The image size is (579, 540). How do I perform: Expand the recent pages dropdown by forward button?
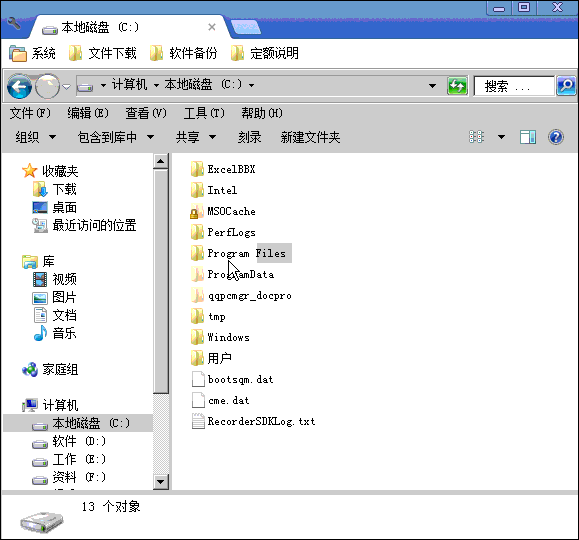[x=66, y=87]
